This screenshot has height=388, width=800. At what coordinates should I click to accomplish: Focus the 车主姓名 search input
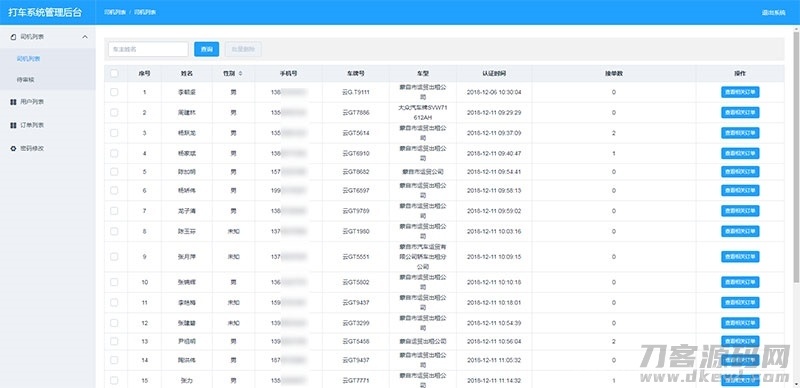click(148, 49)
